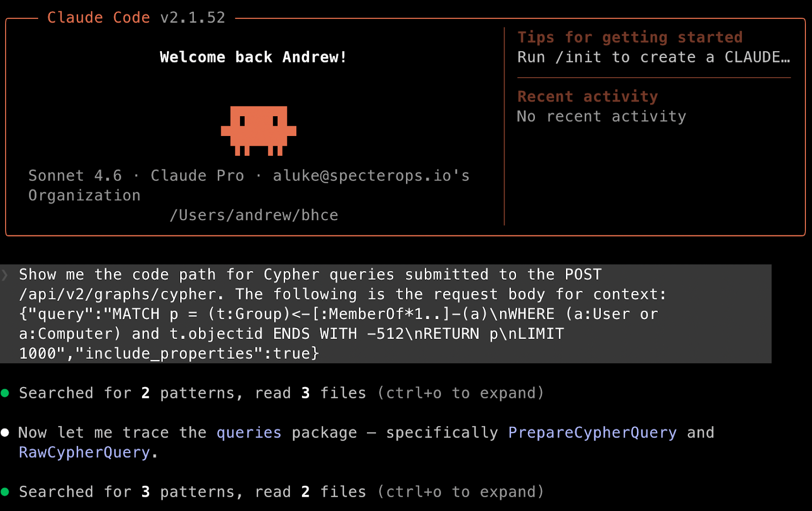Select the "Recent activity" section header
The image size is (812, 511).
587,96
